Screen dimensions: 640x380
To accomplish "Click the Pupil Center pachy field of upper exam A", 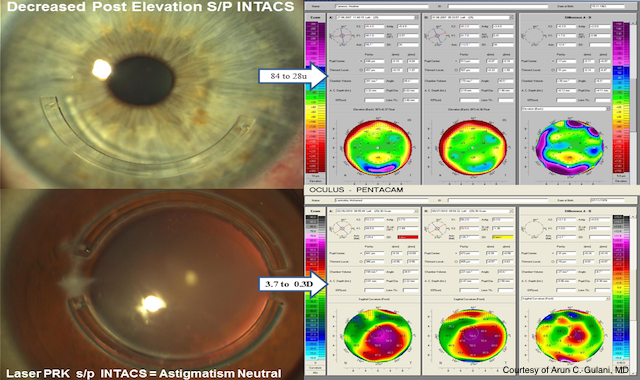I will click(x=374, y=61).
